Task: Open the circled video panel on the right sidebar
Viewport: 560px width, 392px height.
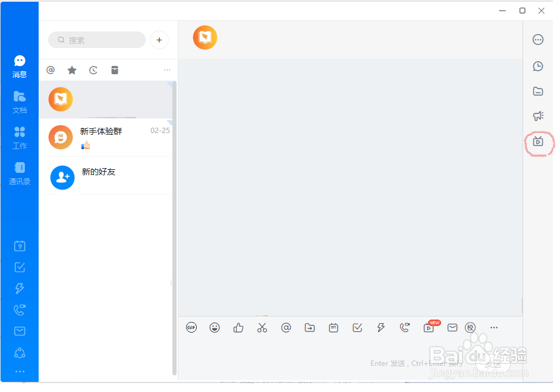Action: [538, 143]
